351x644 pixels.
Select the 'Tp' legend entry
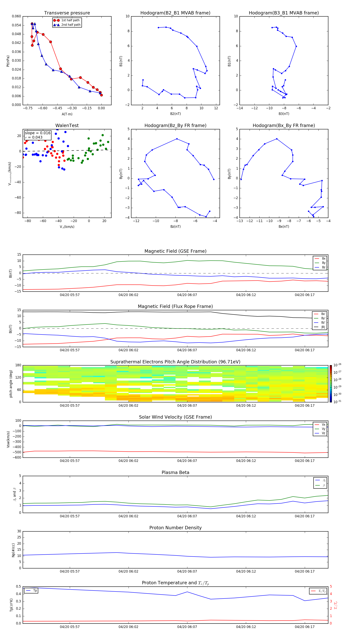[31, 591]
